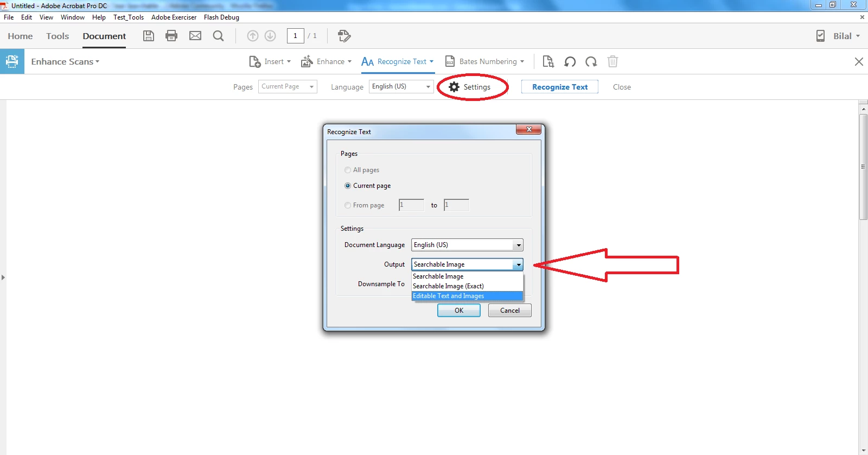Open the Flash Debug menu
868x455 pixels.
pos(221,17)
